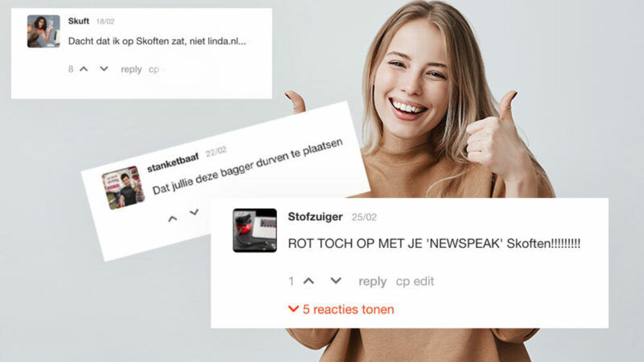Viewport: 644px width, 362px height.
Task: Open the stanketbaaf username profile
Action: pyautogui.click(x=173, y=163)
